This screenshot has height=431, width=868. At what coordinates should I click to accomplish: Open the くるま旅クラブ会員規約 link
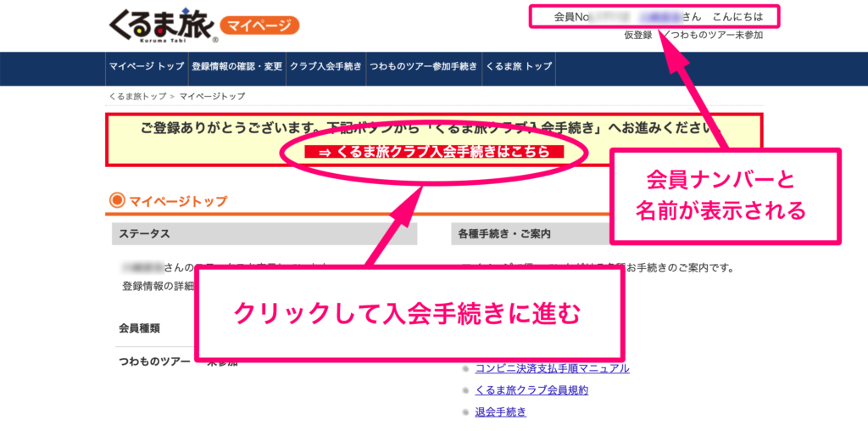tap(531, 390)
